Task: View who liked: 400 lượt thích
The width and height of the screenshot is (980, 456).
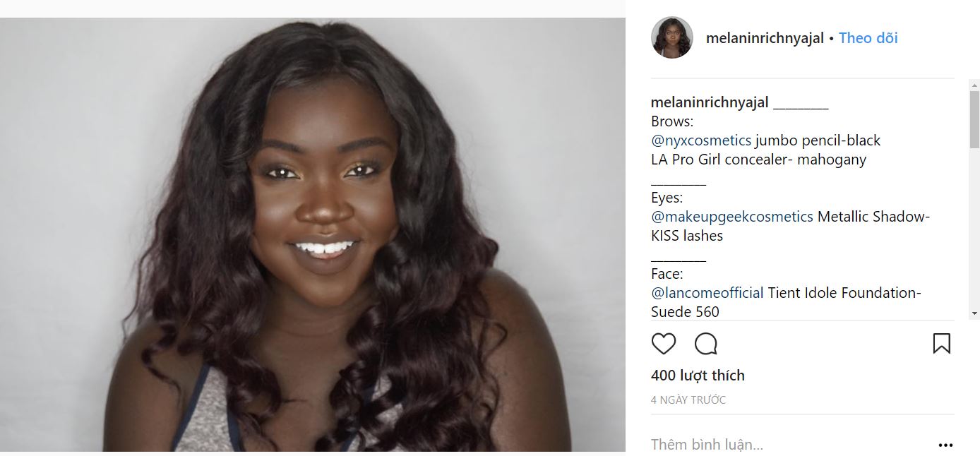Action: (x=698, y=376)
